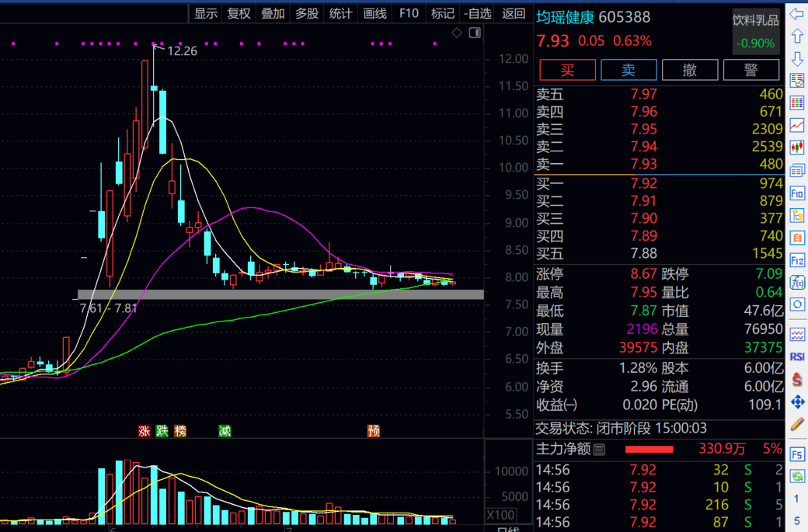
Task: Select the gray 7.61-7.81 price band
Action: pos(280,294)
